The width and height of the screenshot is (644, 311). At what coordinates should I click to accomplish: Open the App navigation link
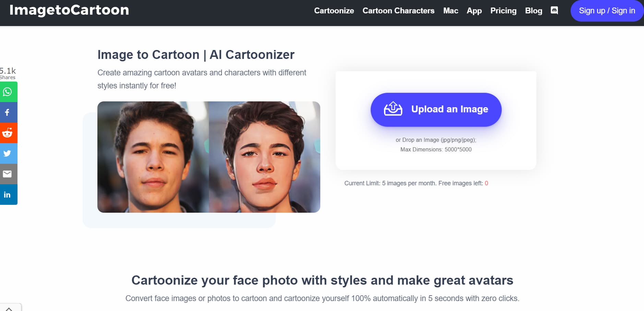(474, 11)
